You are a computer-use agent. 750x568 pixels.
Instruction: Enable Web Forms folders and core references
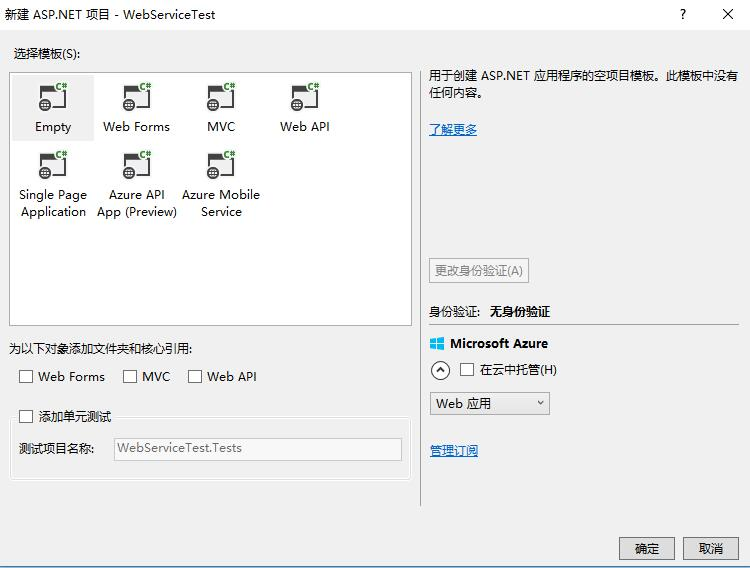click(26, 377)
